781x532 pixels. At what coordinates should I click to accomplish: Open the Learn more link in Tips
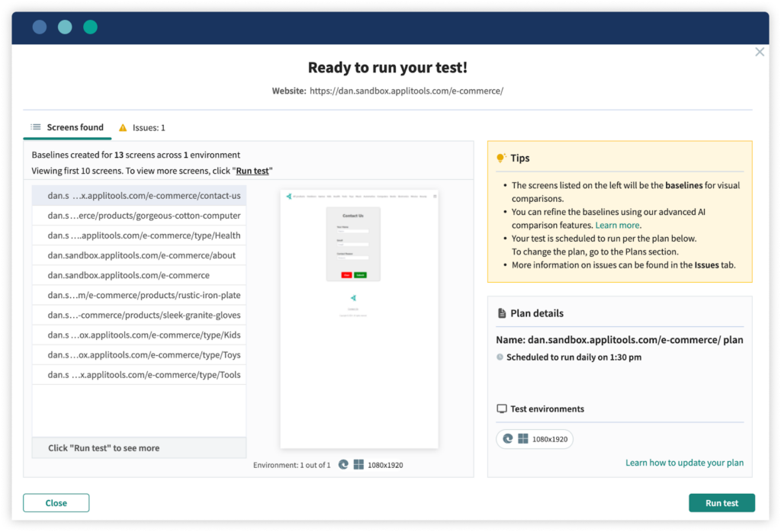[617, 226]
